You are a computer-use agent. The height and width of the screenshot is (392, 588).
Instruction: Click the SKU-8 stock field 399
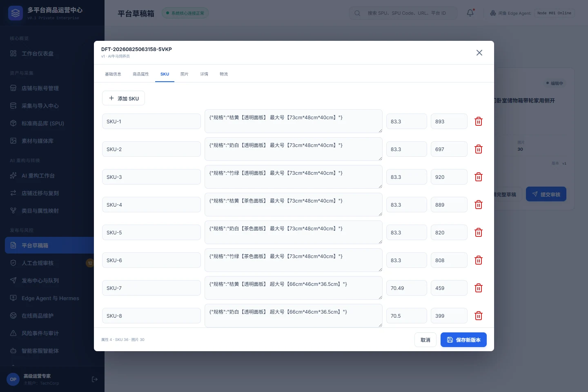(x=449, y=316)
